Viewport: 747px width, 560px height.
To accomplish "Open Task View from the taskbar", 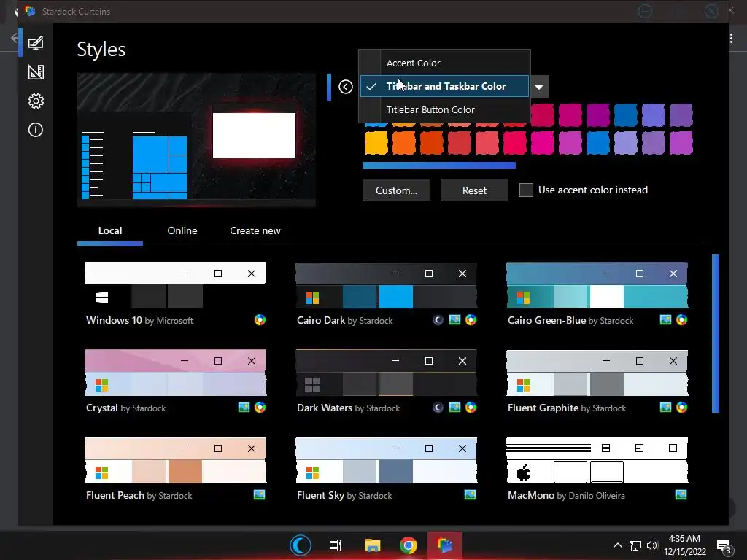I will click(x=336, y=545).
